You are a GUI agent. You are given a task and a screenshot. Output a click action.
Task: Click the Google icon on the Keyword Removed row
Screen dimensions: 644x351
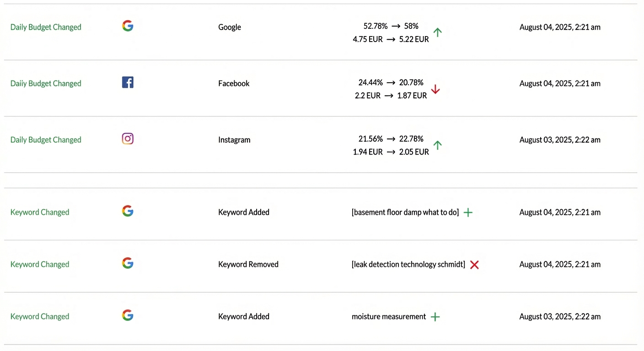[x=128, y=263]
